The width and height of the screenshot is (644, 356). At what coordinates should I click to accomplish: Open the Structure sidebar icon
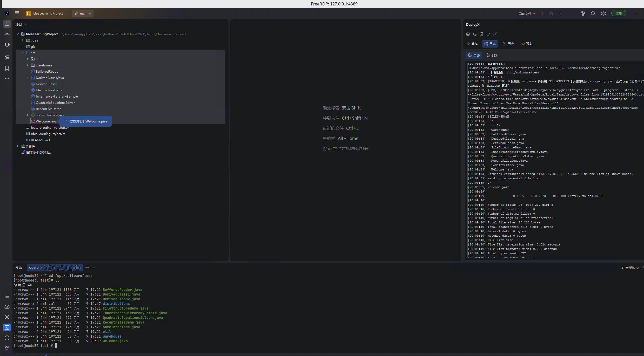(7, 58)
